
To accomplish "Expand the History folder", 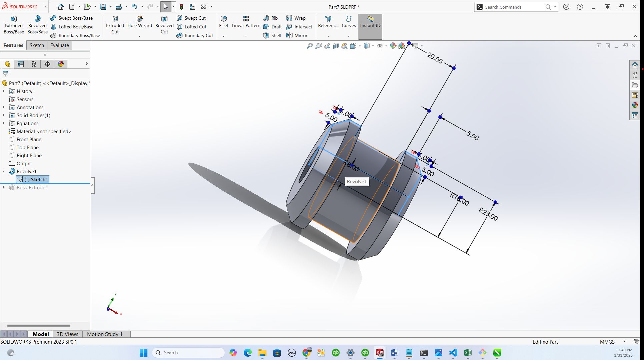I will (4, 91).
